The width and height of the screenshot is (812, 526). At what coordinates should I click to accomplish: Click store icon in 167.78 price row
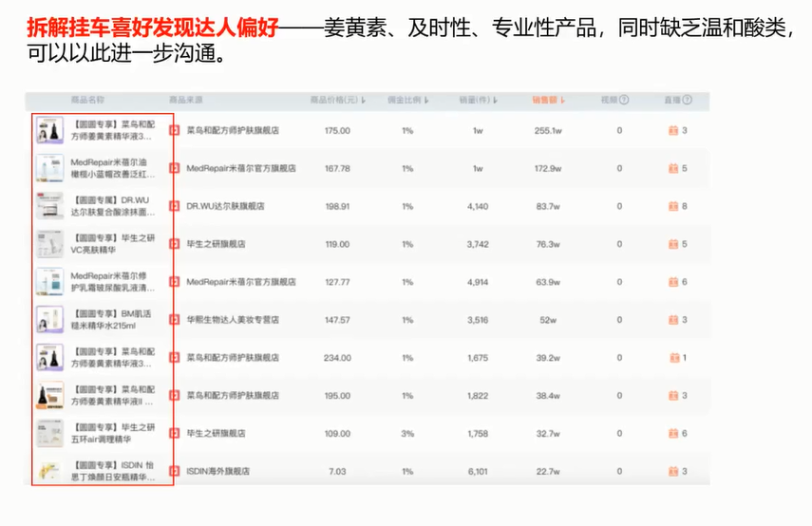coord(175,168)
